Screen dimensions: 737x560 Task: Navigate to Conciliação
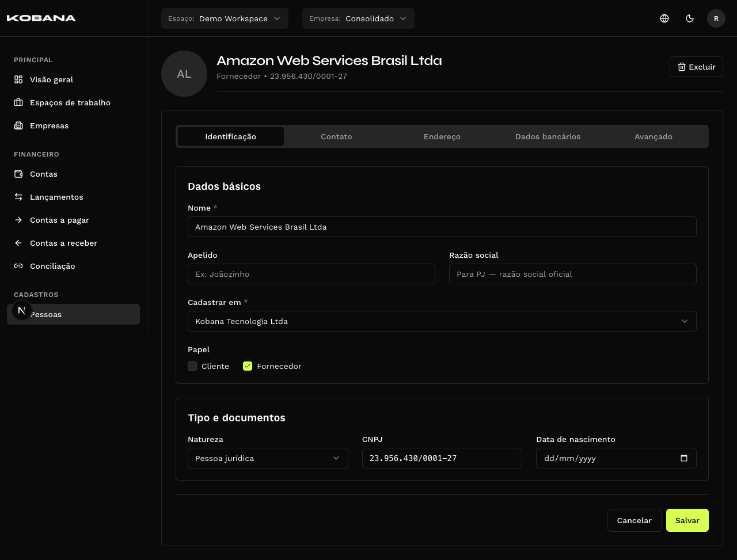click(x=73, y=266)
